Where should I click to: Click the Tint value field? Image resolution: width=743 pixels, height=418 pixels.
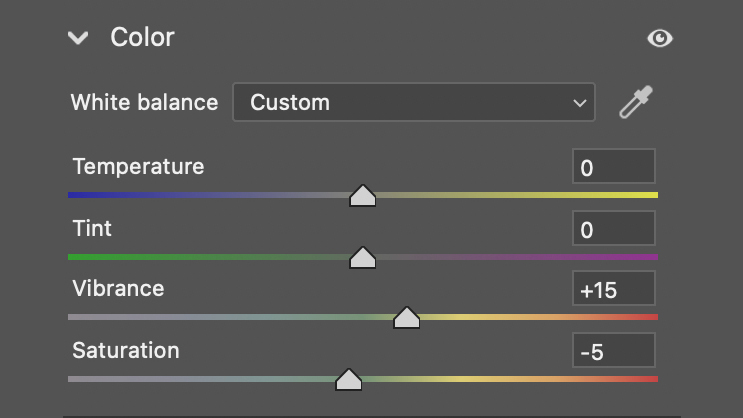(614, 228)
